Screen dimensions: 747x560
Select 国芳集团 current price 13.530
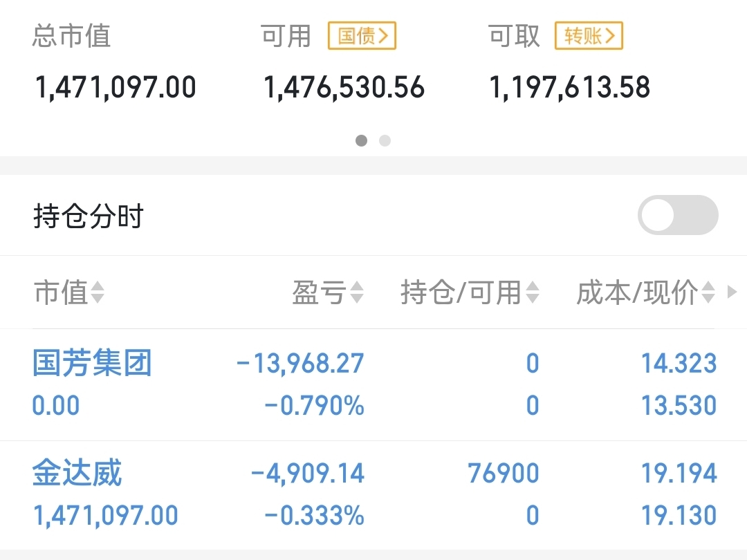[x=679, y=406]
